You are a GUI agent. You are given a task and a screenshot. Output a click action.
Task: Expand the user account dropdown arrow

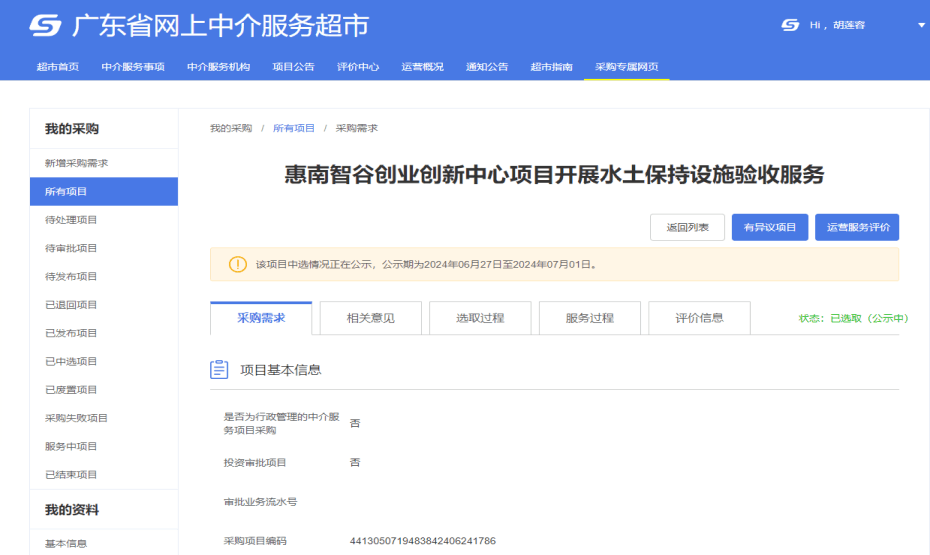pyautogui.click(x=921, y=26)
